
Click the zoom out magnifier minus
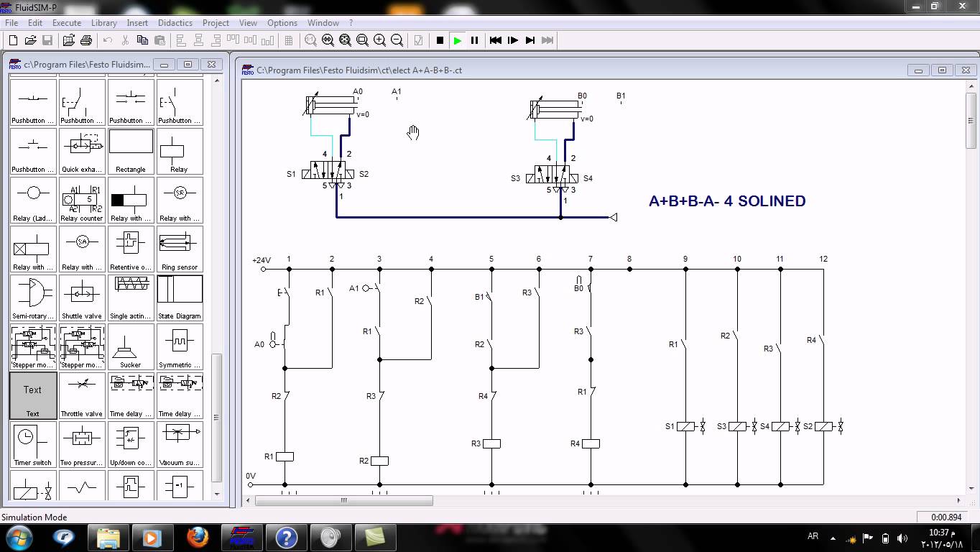coord(397,40)
